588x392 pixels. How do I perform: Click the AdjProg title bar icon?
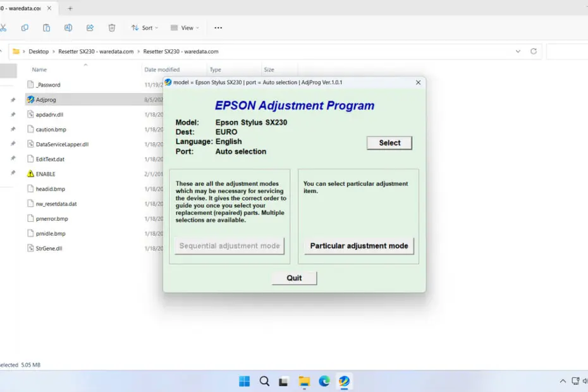168,82
